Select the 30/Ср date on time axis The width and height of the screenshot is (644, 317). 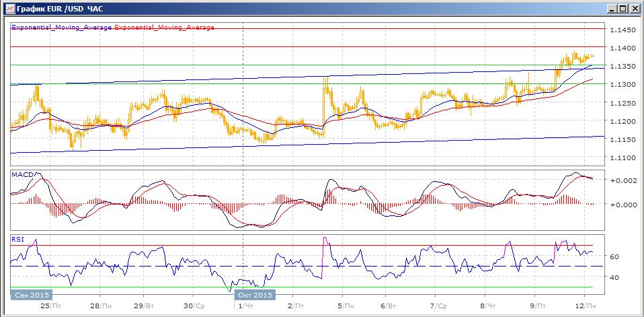(x=194, y=306)
